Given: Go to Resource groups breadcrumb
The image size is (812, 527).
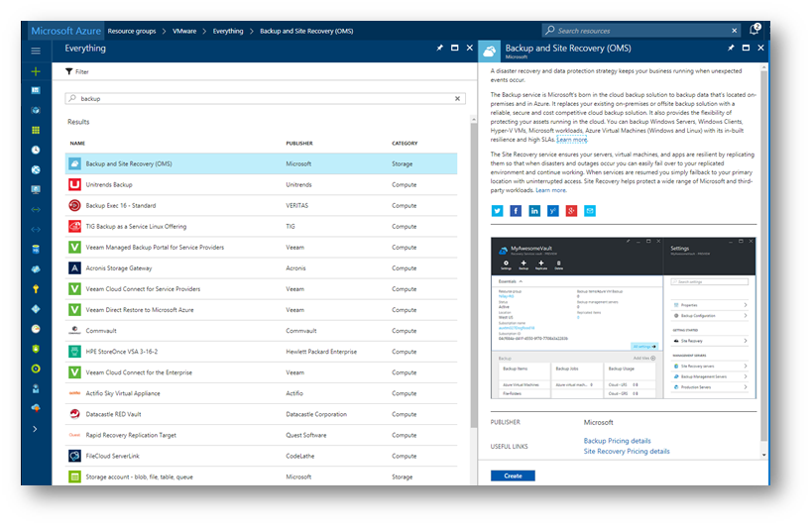Looking at the screenshot, I should pos(132,31).
